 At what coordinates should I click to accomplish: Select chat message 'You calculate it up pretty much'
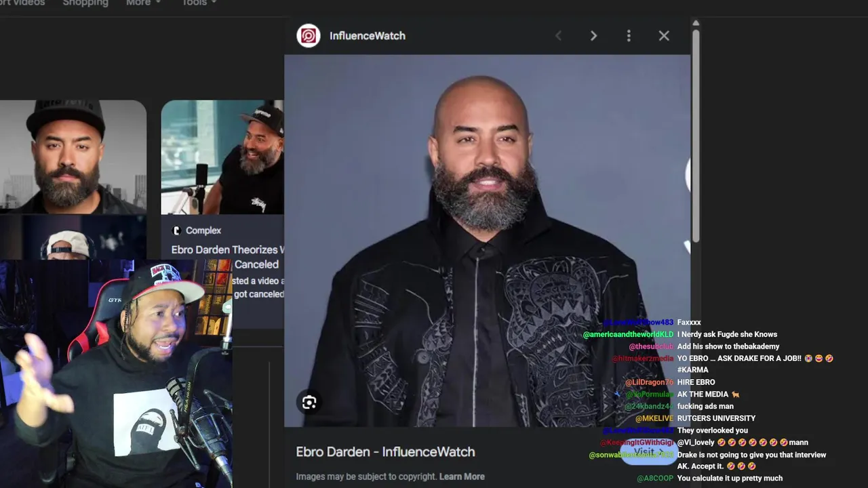pos(730,479)
